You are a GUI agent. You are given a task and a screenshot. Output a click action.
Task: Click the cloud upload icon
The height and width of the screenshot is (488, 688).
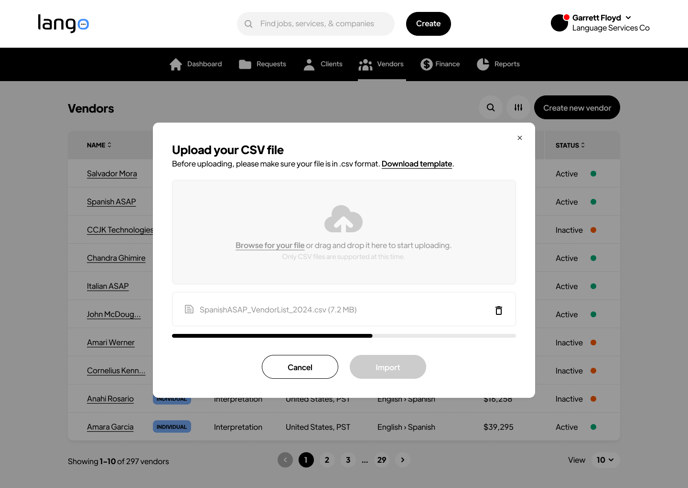(x=343, y=219)
